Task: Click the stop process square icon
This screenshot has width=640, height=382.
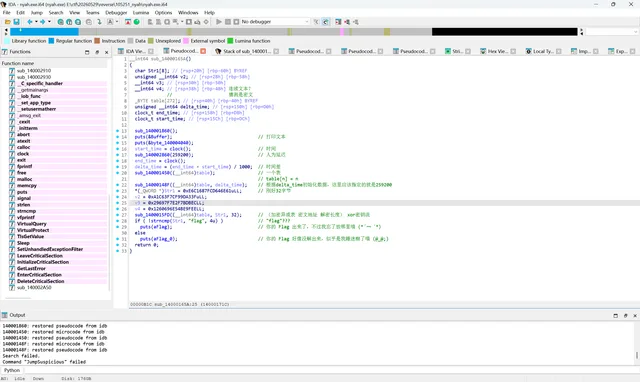Action: [236, 22]
